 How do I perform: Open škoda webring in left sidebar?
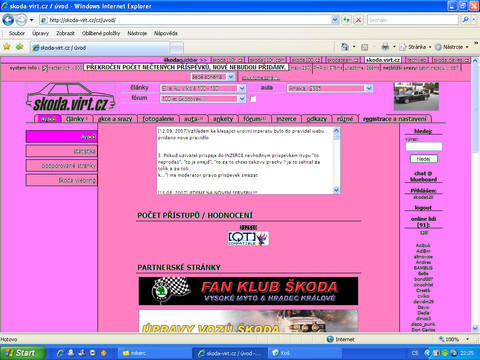pos(62,180)
